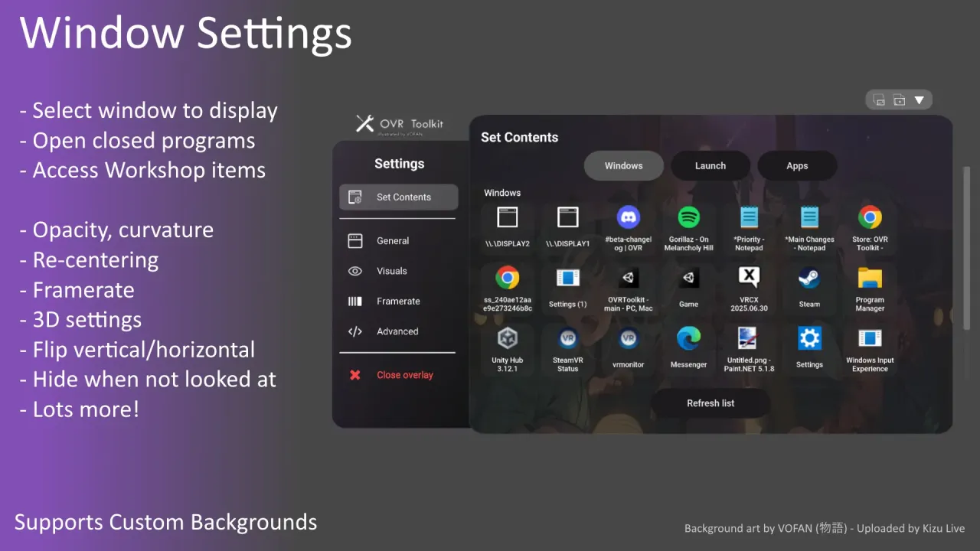The height and width of the screenshot is (551, 980).
Task: Switch to the Launch tab
Action: coord(710,165)
